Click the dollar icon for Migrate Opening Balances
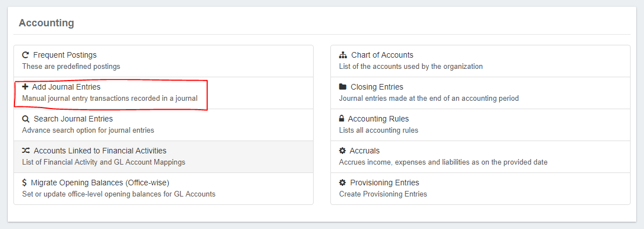644x229 pixels. (x=25, y=183)
